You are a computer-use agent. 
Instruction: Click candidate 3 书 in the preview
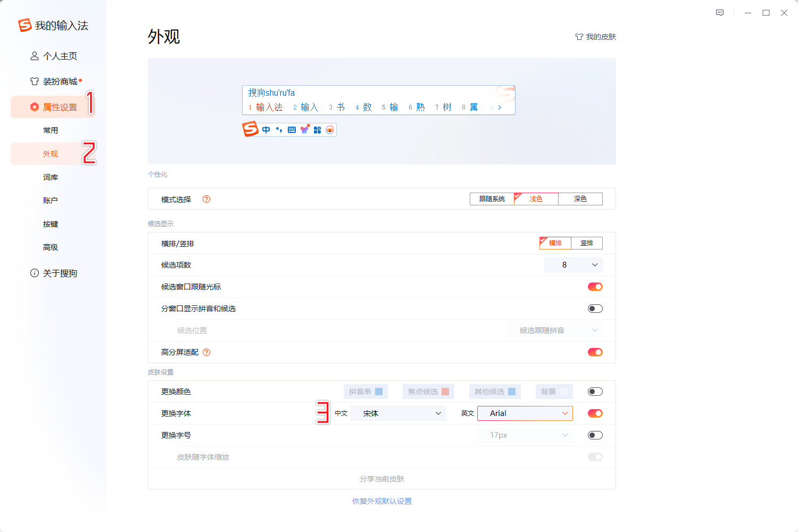point(337,107)
